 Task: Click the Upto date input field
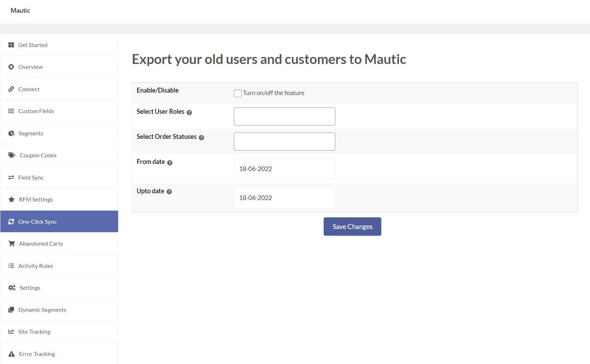click(285, 198)
